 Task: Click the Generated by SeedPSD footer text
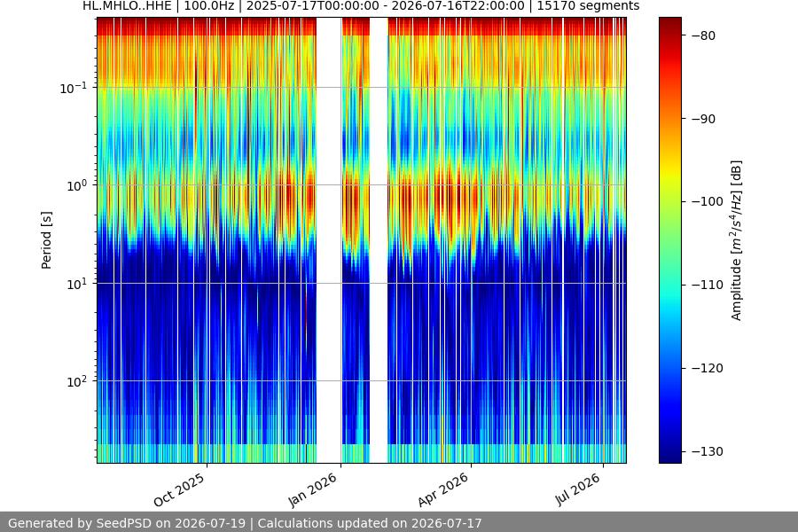pyautogui.click(x=245, y=523)
